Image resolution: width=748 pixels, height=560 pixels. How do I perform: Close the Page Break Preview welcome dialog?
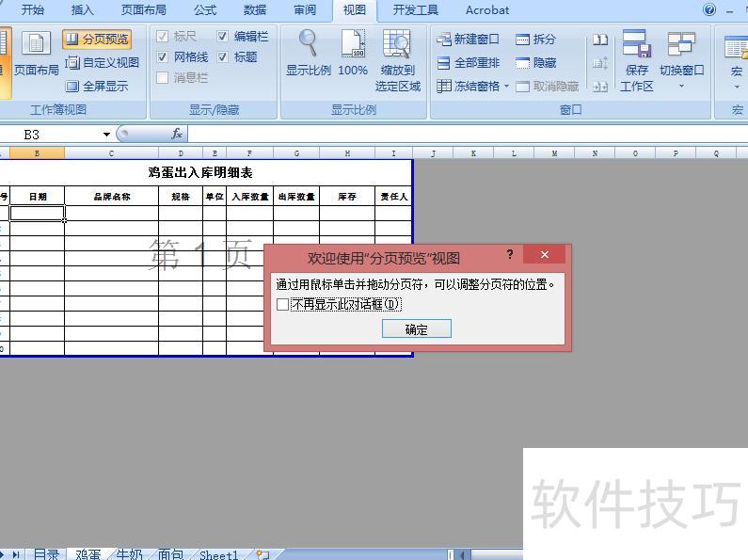(x=545, y=254)
